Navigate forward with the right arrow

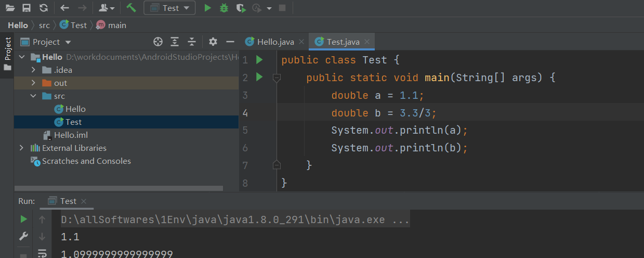tap(82, 8)
